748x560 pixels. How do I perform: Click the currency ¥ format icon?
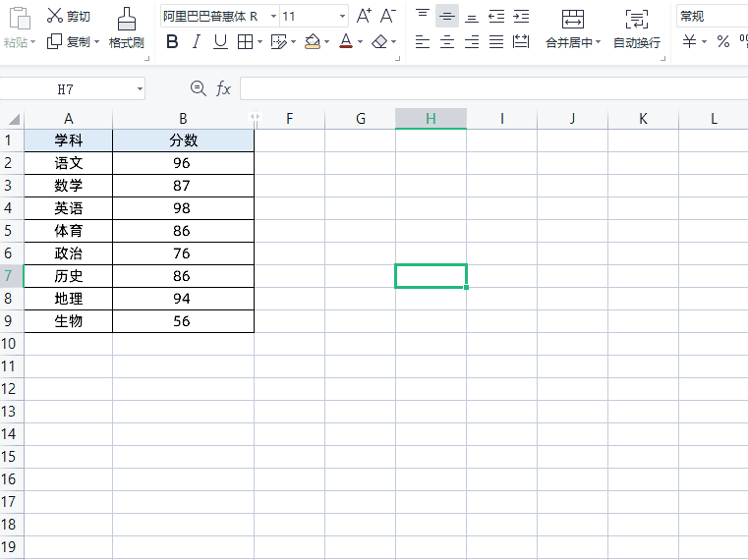pos(689,41)
